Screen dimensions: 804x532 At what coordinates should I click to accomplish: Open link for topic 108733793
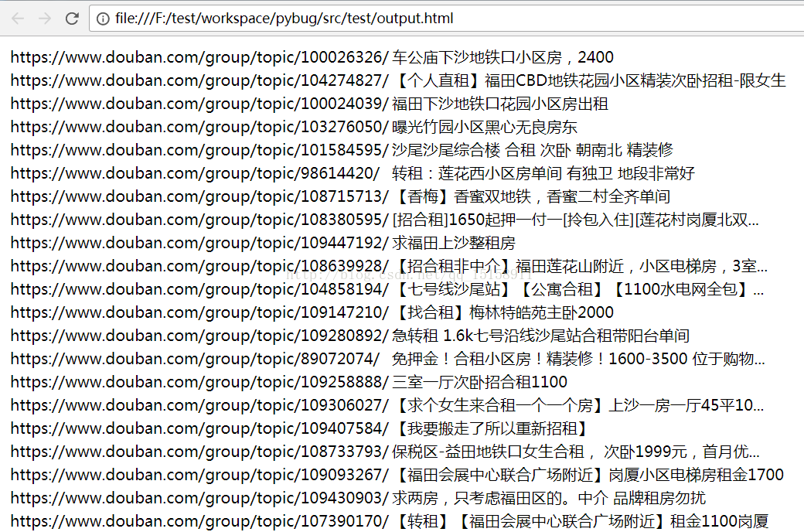(x=199, y=452)
